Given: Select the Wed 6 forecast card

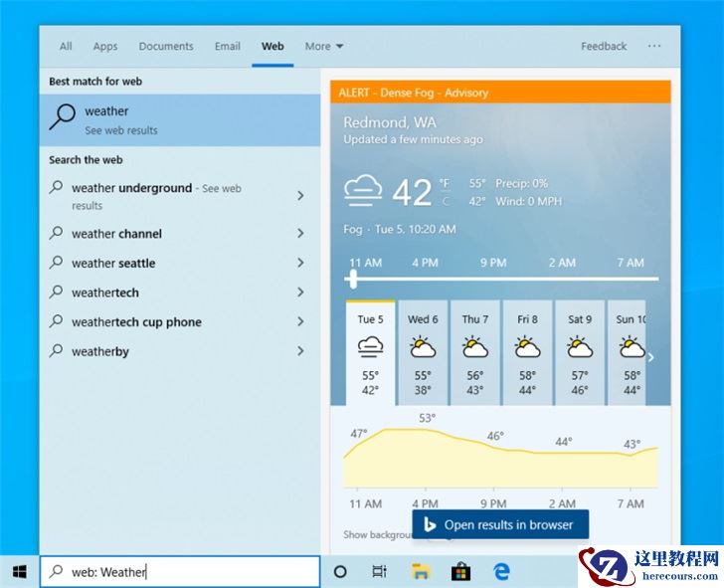Looking at the screenshot, I should [423, 353].
